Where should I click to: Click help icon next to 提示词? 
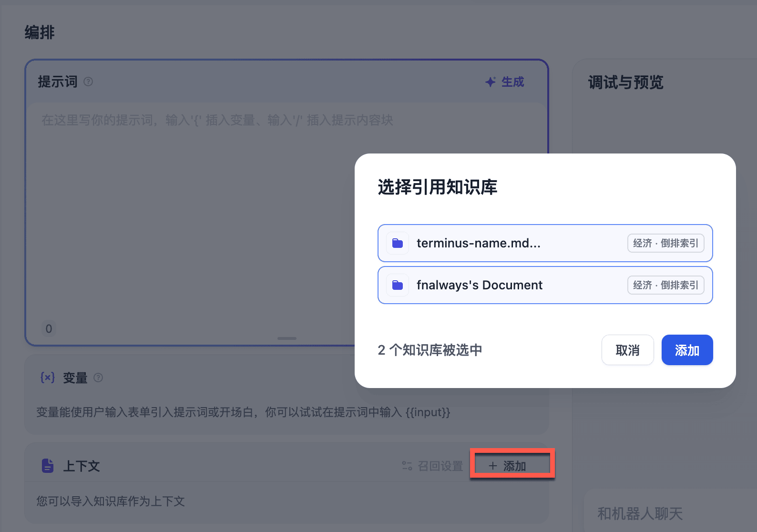click(x=88, y=82)
